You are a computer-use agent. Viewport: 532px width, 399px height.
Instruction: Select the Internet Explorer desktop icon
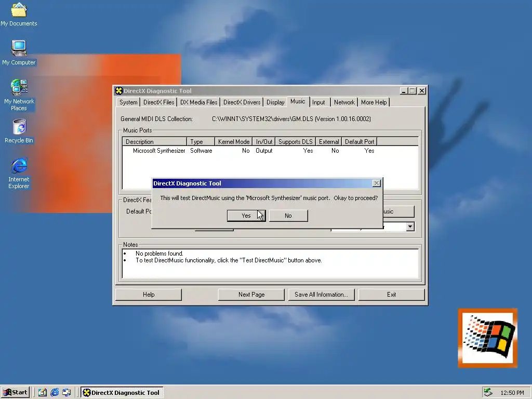point(19,173)
